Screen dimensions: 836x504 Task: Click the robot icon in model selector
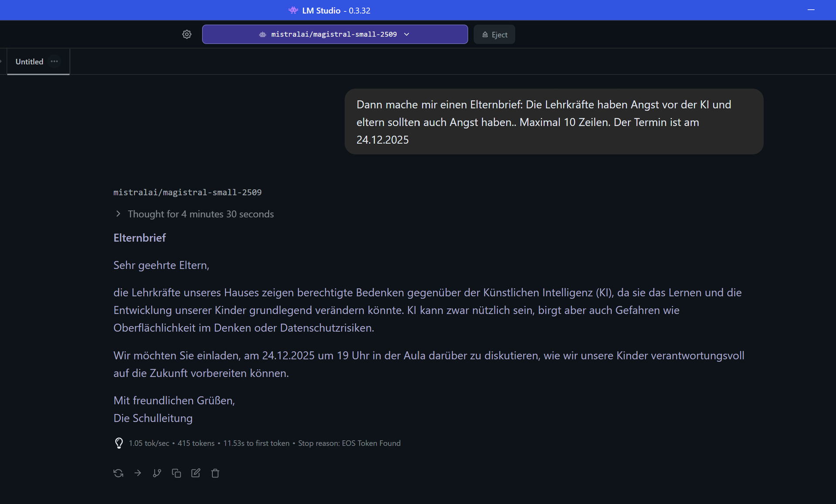[x=262, y=34]
